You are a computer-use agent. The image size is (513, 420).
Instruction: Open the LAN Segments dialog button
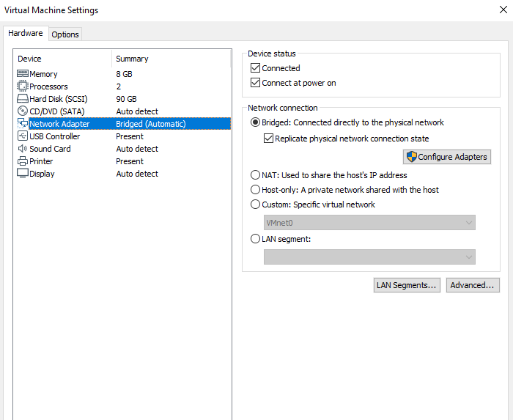pos(407,285)
